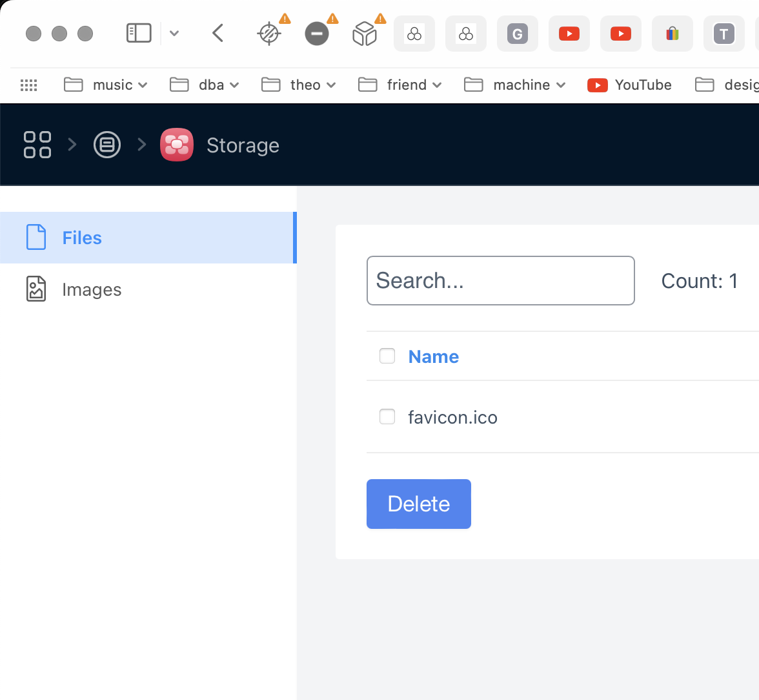The width and height of the screenshot is (759, 700).
Task: Click the four-squares dashboard icon in breadcrumb
Action: click(37, 145)
